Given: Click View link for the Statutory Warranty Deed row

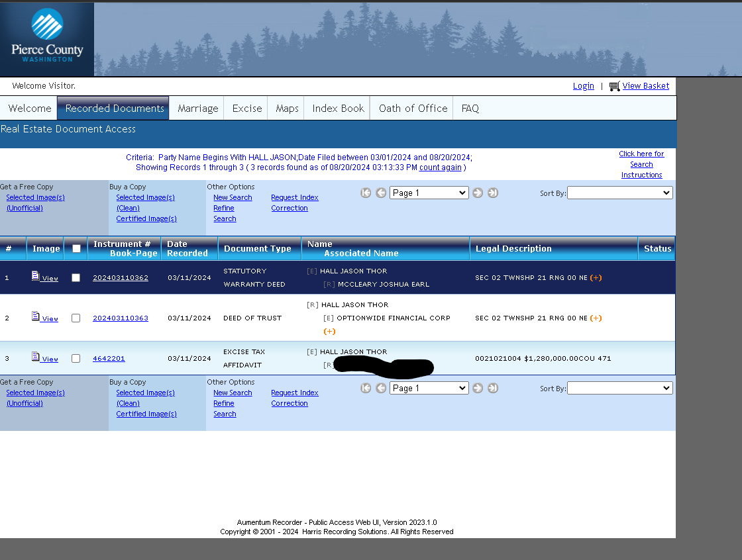Looking at the screenshot, I should coord(50,279).
